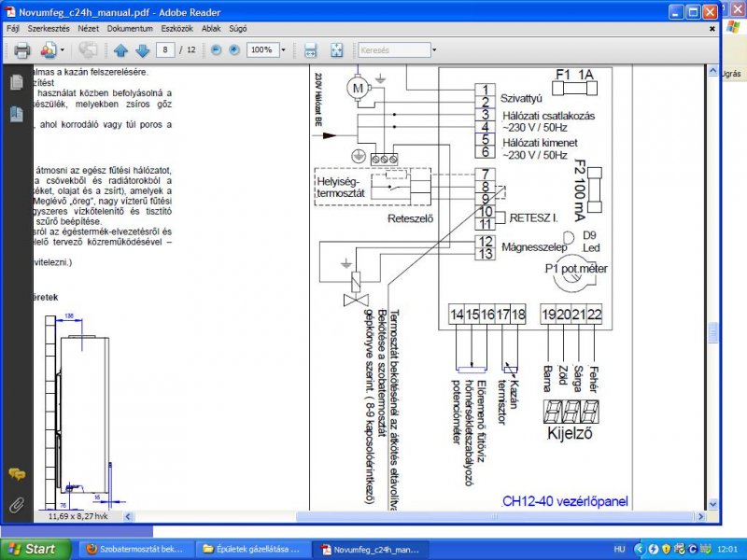
Task: Click the P1 pot.méter label
Action: click(x=576, y=269)
